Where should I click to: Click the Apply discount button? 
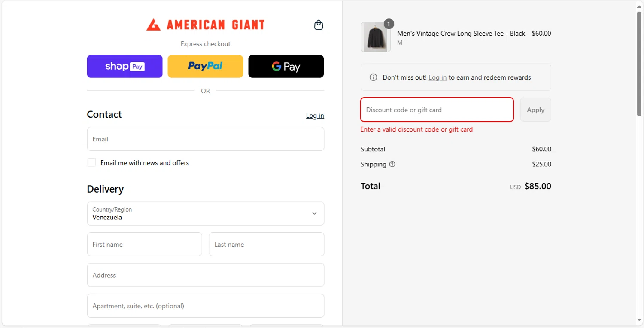[535, 110]
